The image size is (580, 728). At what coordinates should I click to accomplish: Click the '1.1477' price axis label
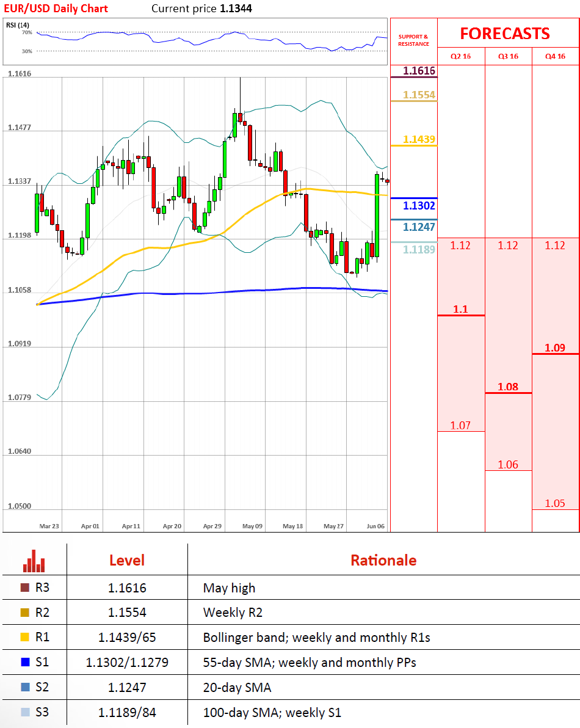coord(20,127)
